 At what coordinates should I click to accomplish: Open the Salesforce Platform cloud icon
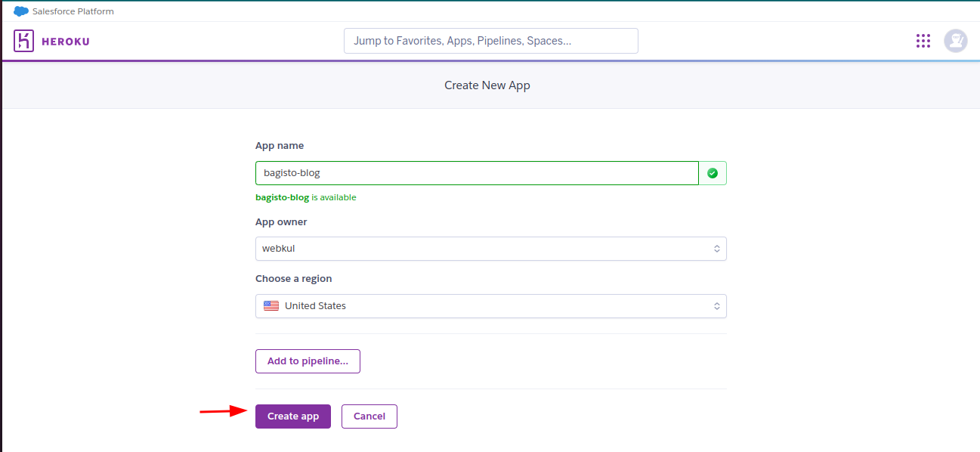(21, 11)
